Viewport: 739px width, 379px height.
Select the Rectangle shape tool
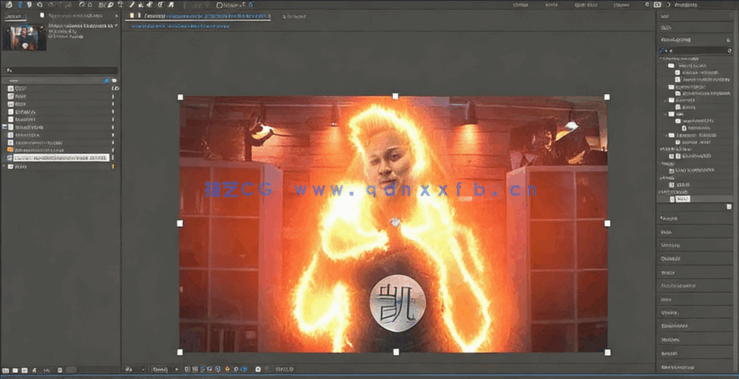pos(102,5)
